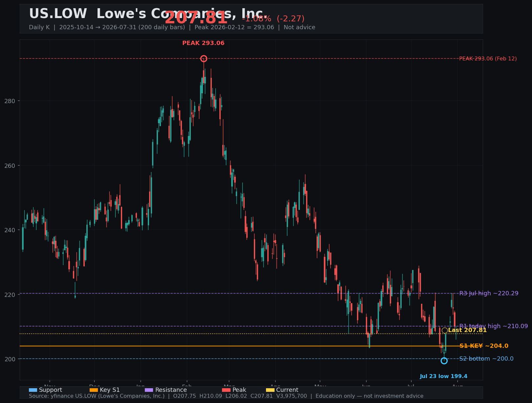Select the "S2 bottom ~200.0" label
The height and width of the screenshot is (403, 532).
coord(486,359)
